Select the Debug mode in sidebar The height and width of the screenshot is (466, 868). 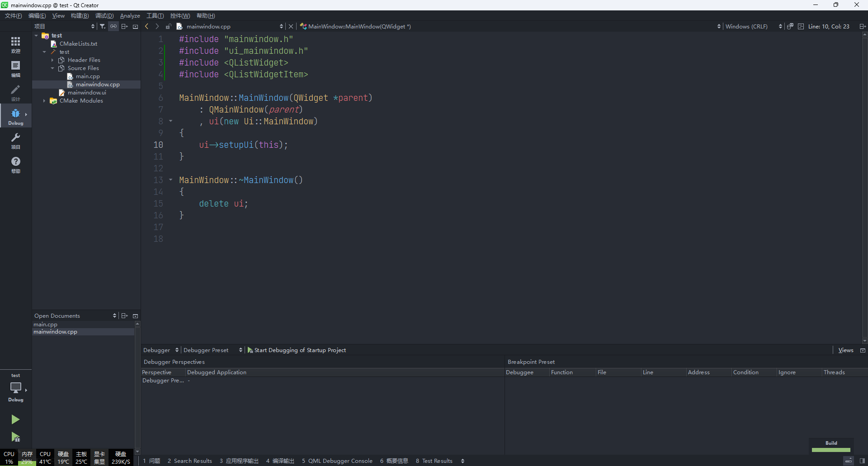tap(16, 116)
